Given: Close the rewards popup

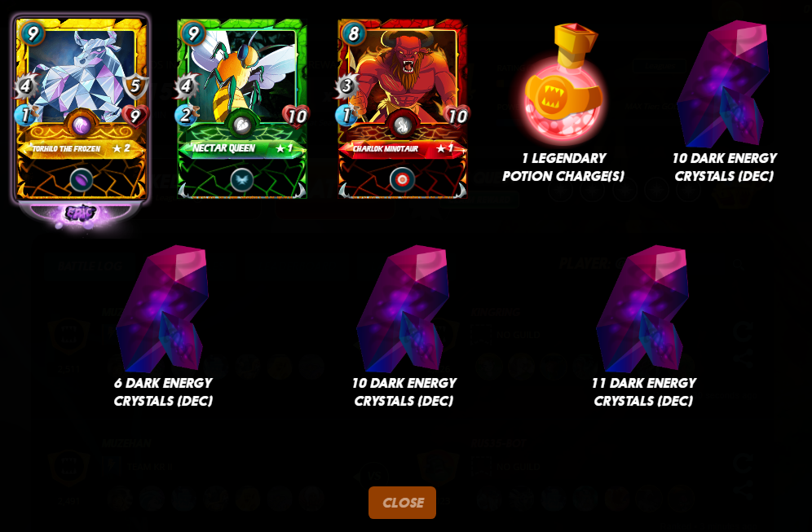Looking at the screenshot, I should coord(403,503).
